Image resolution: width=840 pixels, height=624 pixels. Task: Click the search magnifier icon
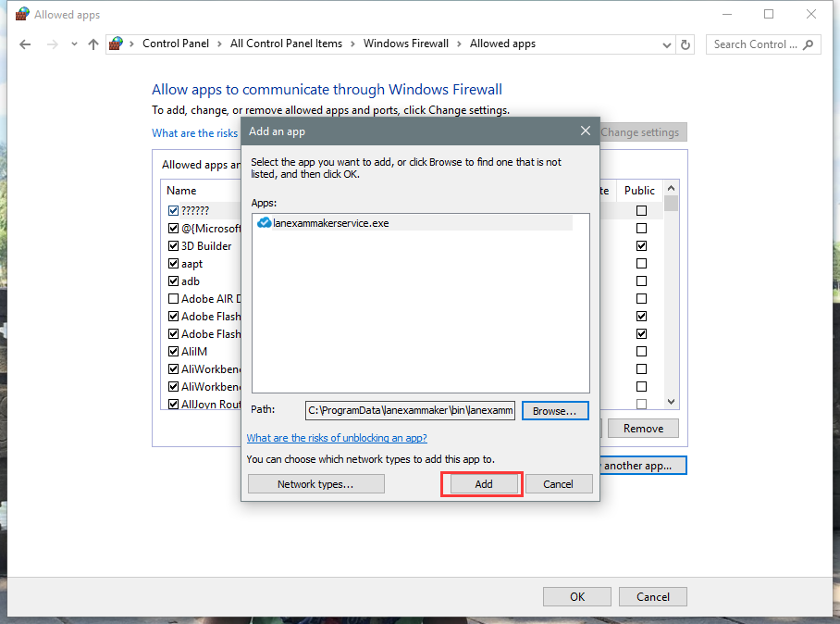[809, 44]
